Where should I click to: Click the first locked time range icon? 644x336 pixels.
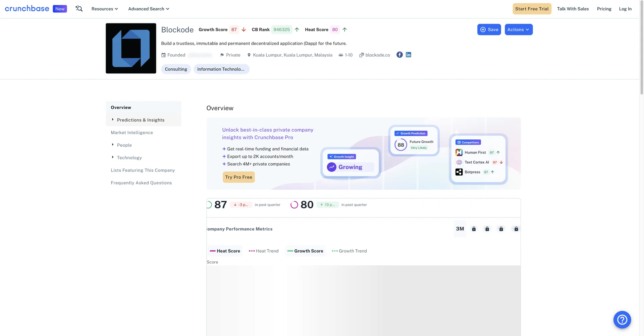click(x=474, y=229)
